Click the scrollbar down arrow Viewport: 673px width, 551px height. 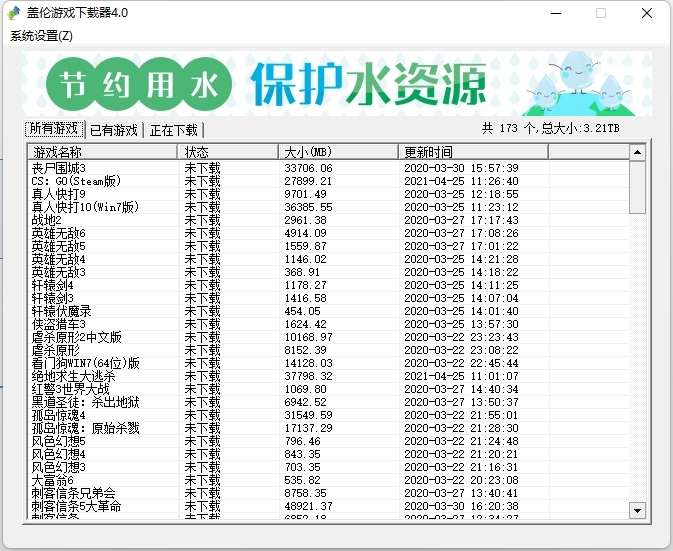coord(637,511)
